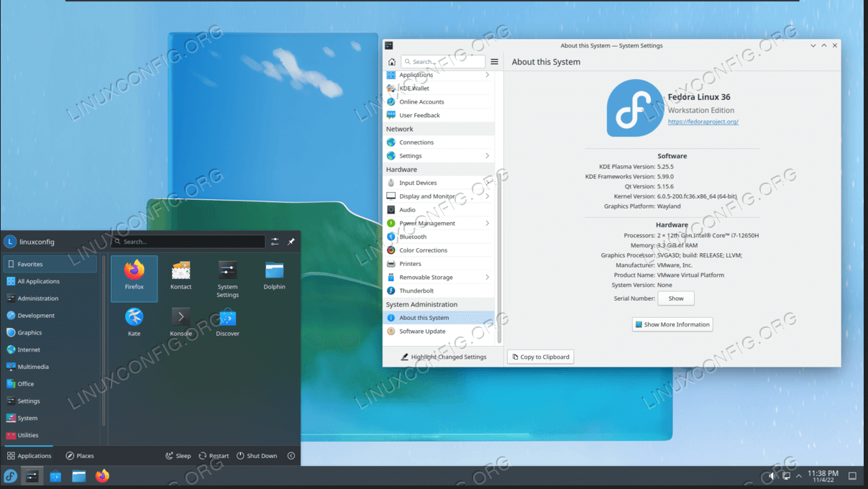This screenshot has height=489, width=868.
Task: Open more power options arrow in launcher
Action: click(x=291, y=456)
